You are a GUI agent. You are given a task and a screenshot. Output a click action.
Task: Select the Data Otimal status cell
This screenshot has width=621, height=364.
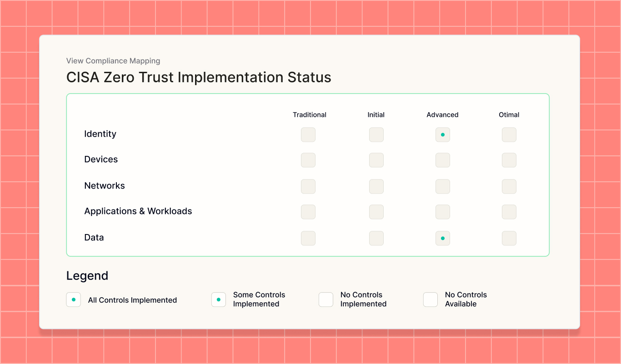coord(509,238)
